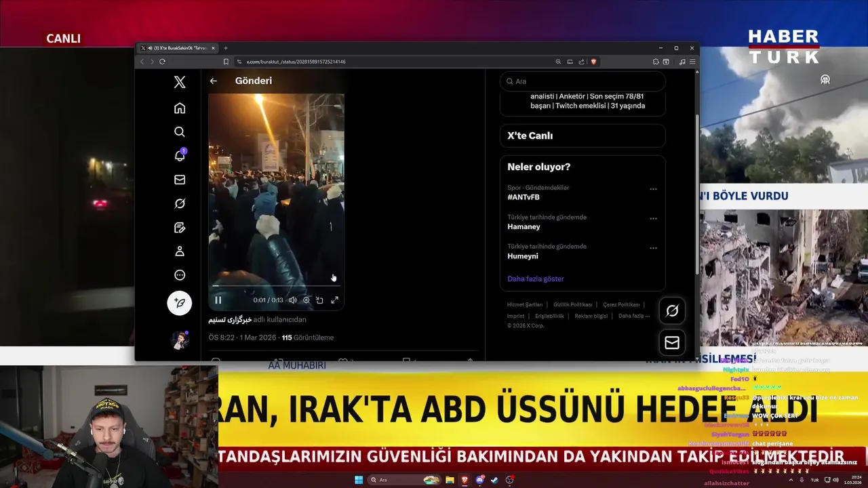Viewport: 868px width, 488px height.
Task: Open the zoom magnifier in address bar
Action: tap(558, 62)
